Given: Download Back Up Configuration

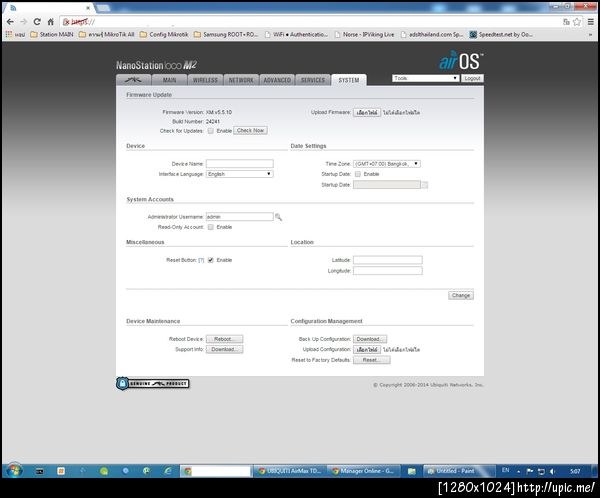Looking at the screenshot, I should tap(370, 339).
